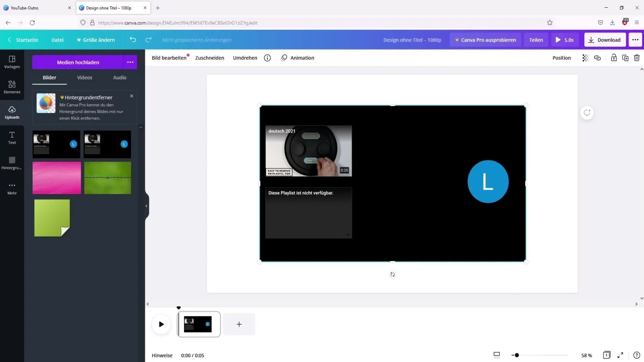644x362 pixels.
Task: Click the play button on timeline
Action: coord(161,324)
